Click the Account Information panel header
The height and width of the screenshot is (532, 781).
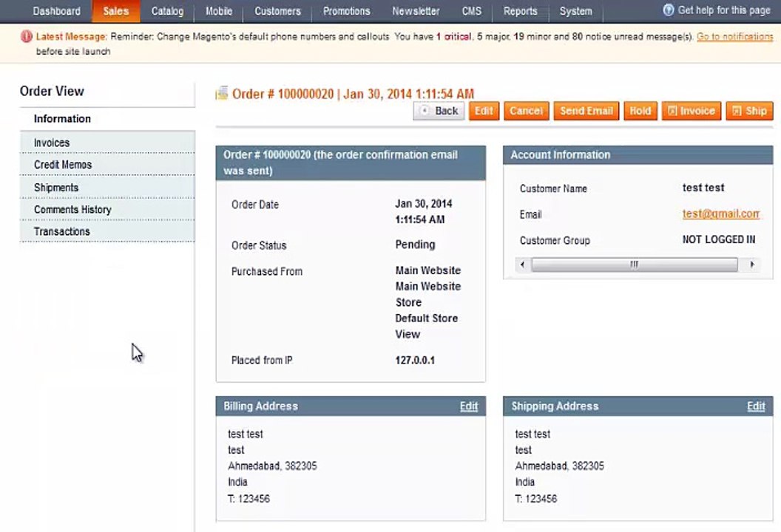[x=638, y=154]
